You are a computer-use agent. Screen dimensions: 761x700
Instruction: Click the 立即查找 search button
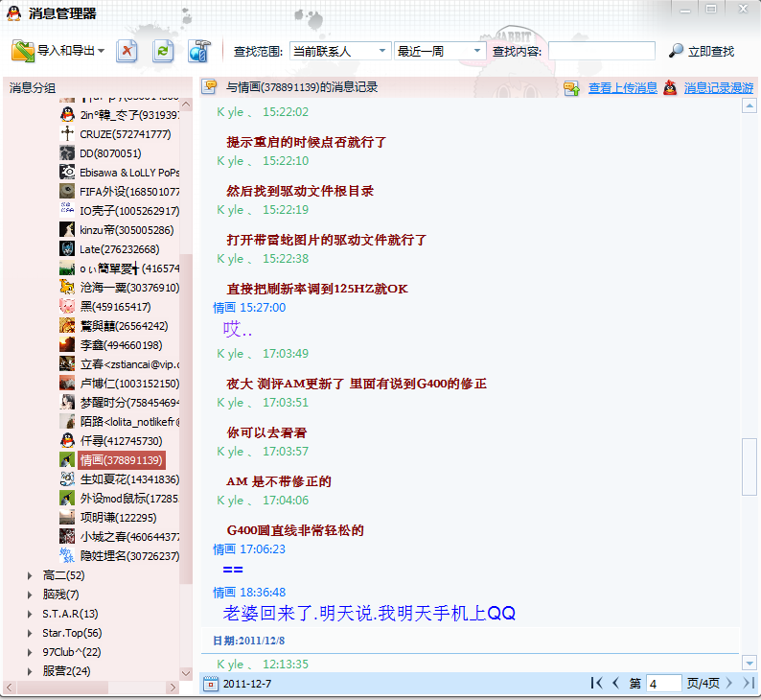point(702,51)
